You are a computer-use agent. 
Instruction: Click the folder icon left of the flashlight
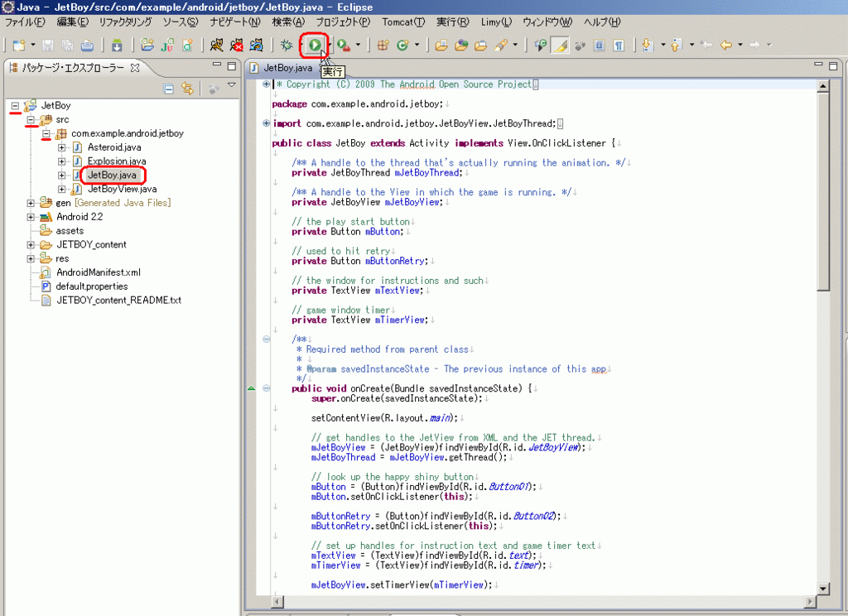(x=481, y=45)
